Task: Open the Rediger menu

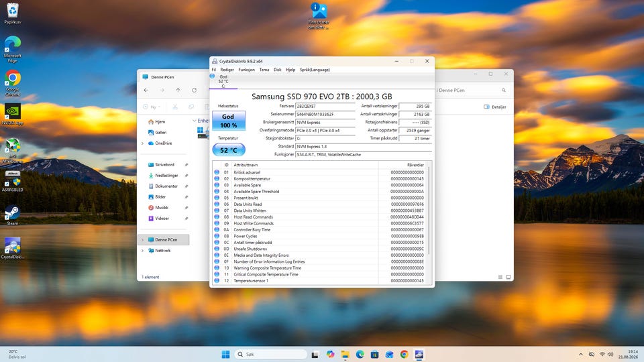Action: coord(227,70)
